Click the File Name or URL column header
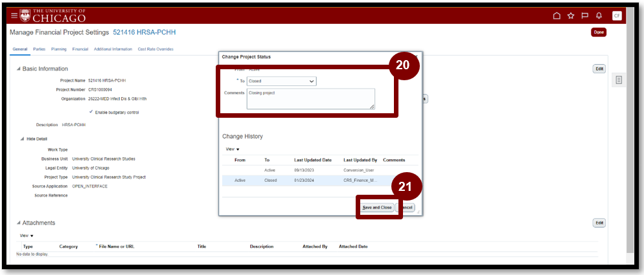 115,247
